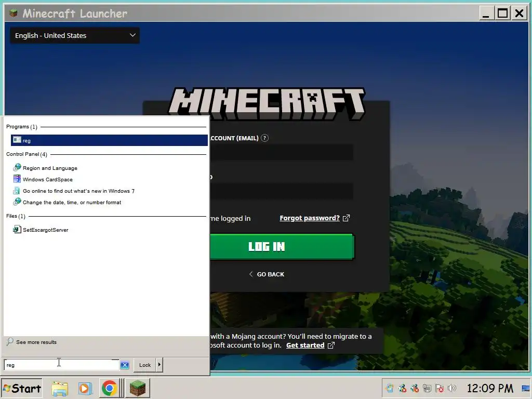
Task: Click the green LOG IN button
Action: coord(282,247)
